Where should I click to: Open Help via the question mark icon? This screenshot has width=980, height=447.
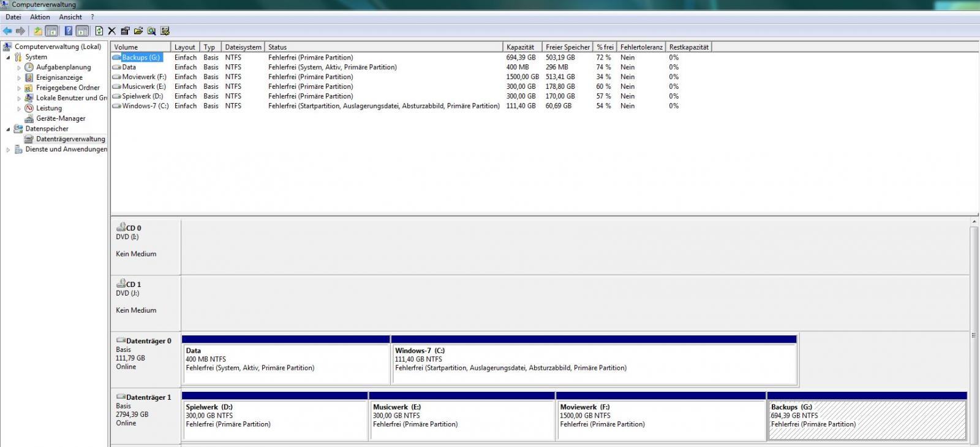69,31
